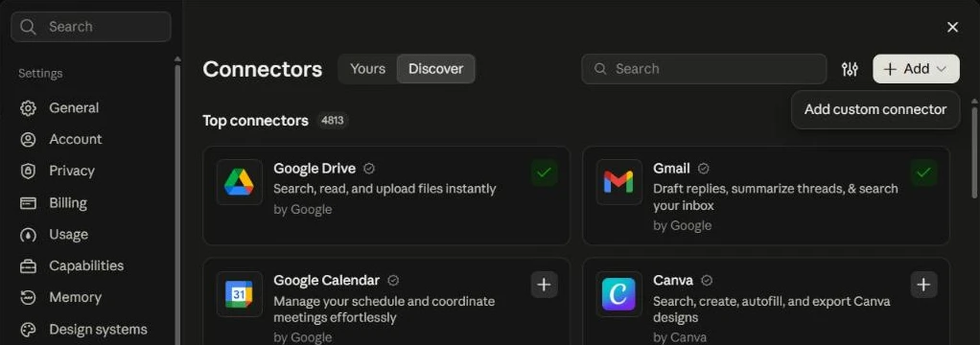Expand the Add dropdown button

pos(917,69)
